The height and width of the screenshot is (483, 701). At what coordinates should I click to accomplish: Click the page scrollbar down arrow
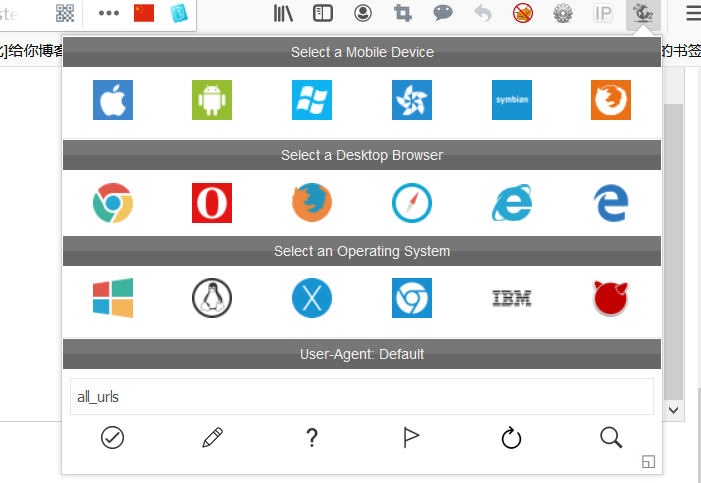(674, 410)
